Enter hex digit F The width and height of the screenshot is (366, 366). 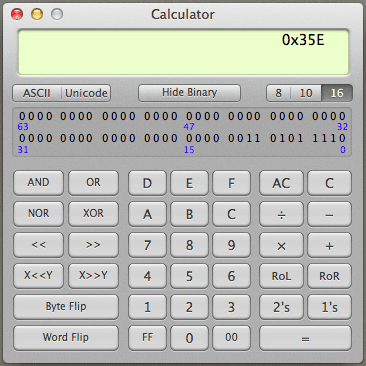point(231,183)
